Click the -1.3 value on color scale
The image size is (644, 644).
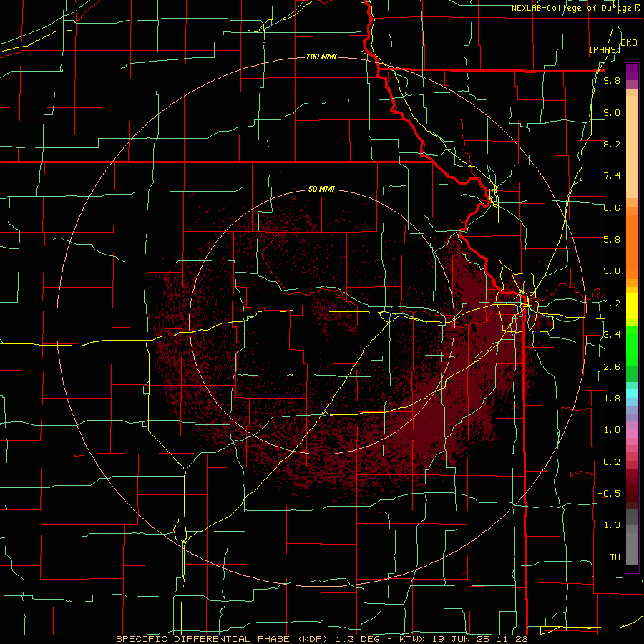[609, 525]
